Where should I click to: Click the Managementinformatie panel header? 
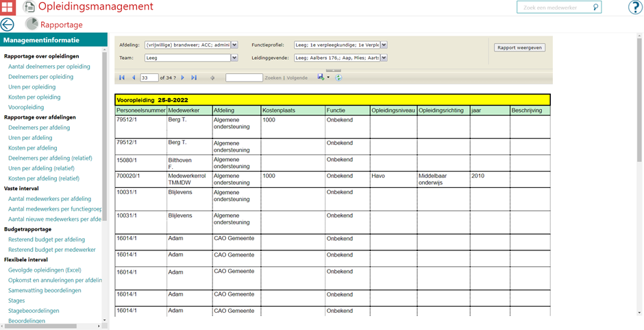tap(53, 40)
